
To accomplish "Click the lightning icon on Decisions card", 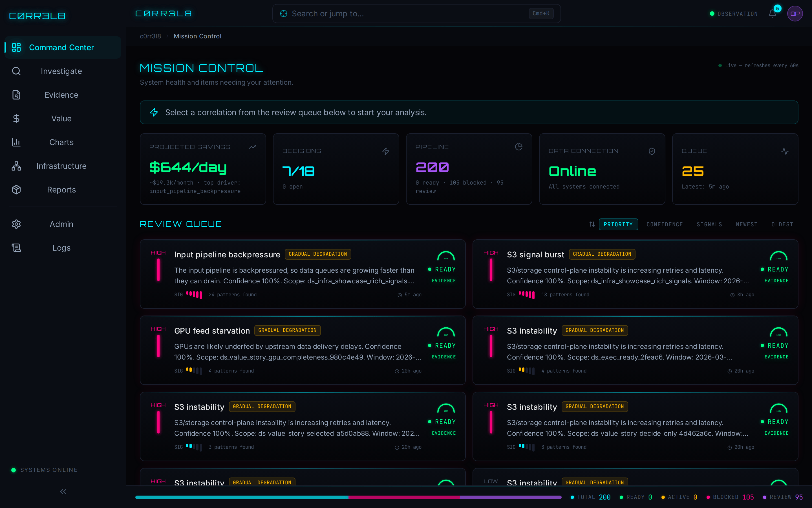I will [386, 151].
